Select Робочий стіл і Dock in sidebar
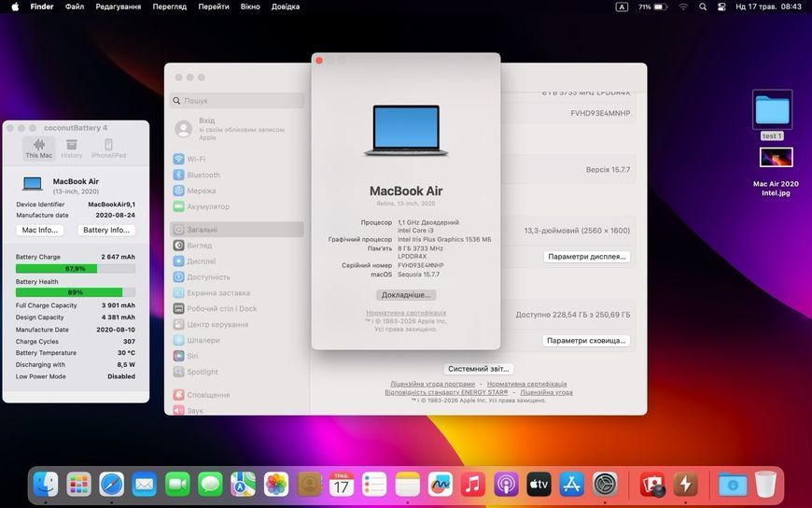This screenshot has height=508, width=812. pyautogui.click(x=237, y=308)
